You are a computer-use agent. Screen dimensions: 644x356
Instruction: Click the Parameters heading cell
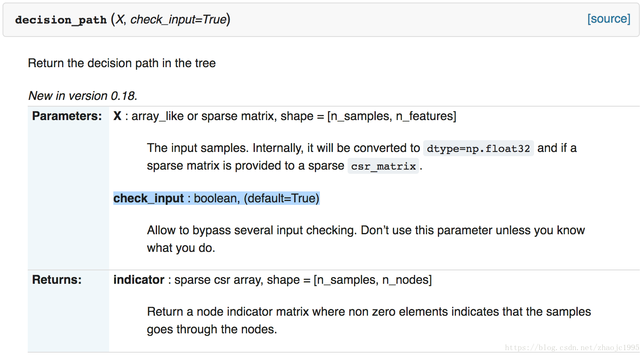[67, 116]
